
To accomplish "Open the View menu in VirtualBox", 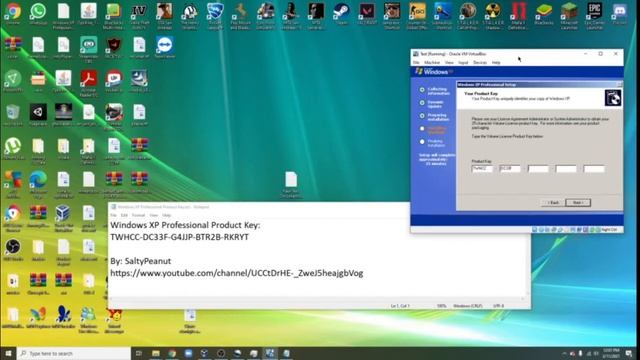I will pos(449,63).
